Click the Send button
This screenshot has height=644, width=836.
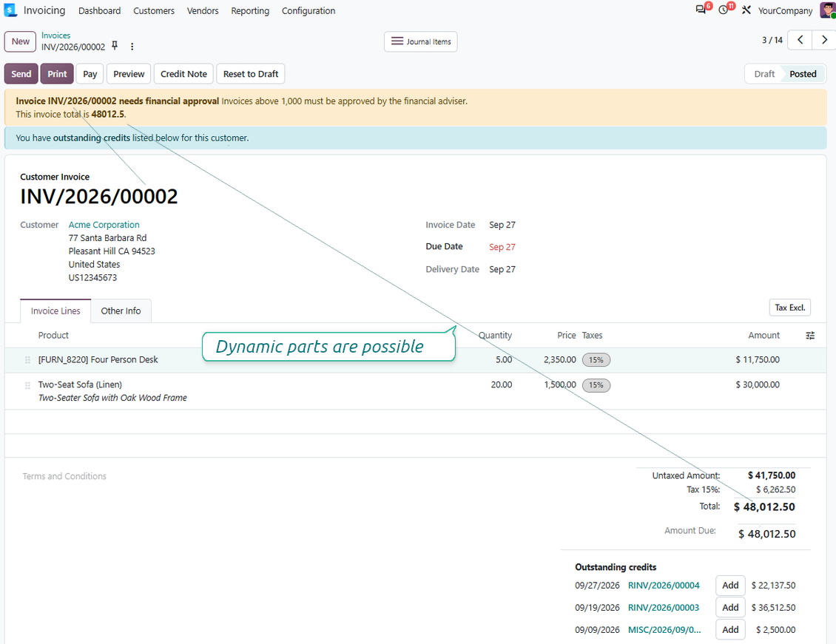(21, 74)
